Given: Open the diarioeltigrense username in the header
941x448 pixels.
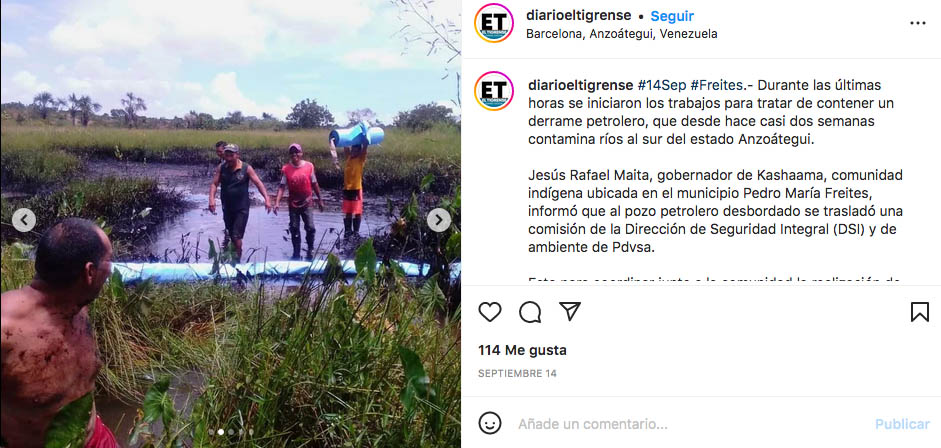Looking at the screenshot, I should (579, 16).
